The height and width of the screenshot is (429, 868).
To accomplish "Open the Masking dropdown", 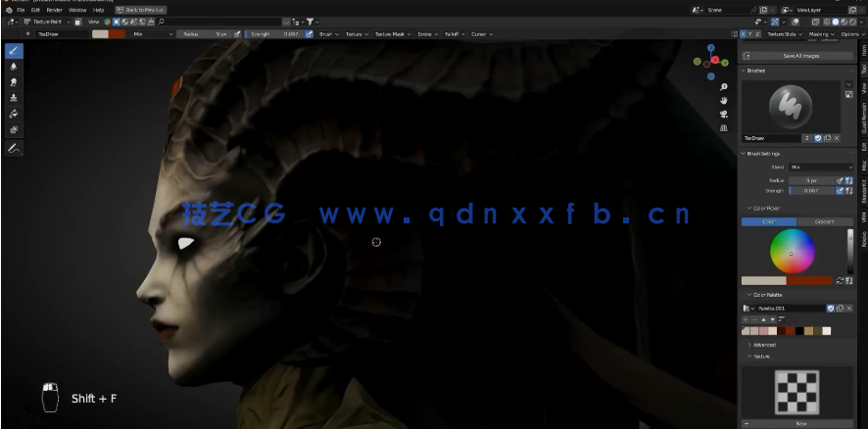I will point(820,34).
